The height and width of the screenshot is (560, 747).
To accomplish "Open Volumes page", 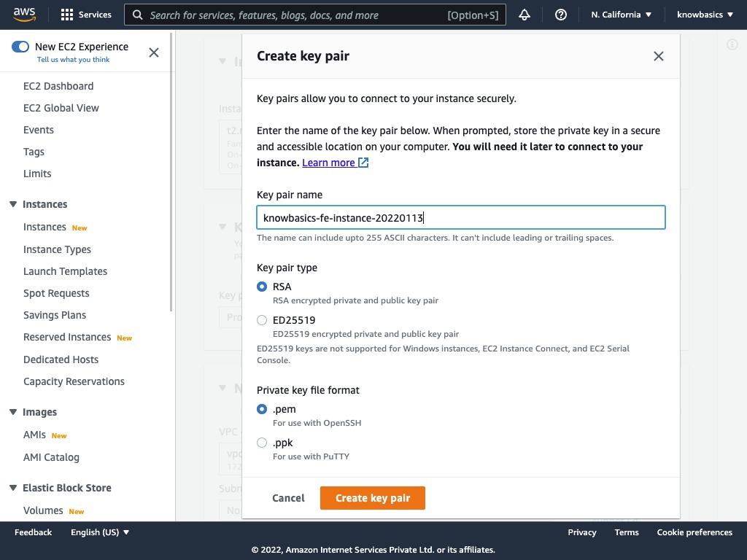I will [43, 510].
